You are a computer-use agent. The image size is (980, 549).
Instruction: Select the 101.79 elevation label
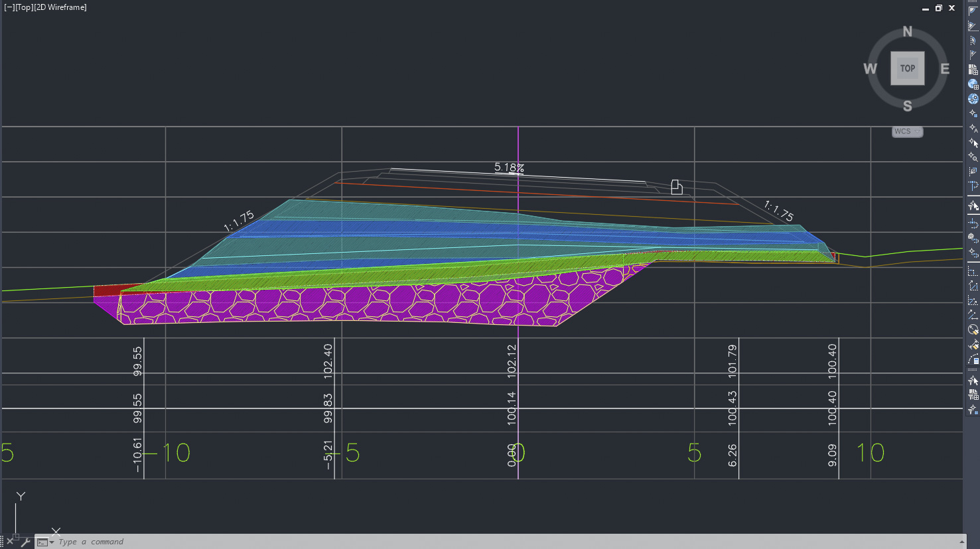coord(733,361)
